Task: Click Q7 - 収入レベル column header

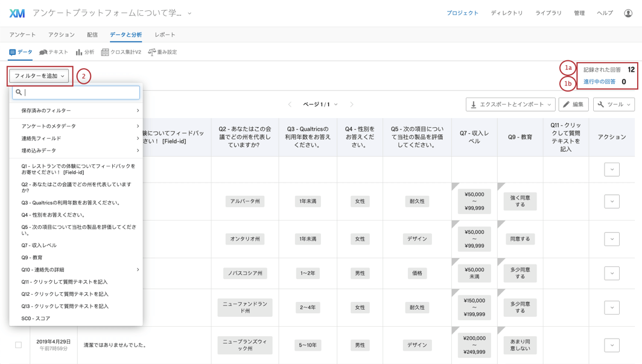Action: [x=474, y=137]
